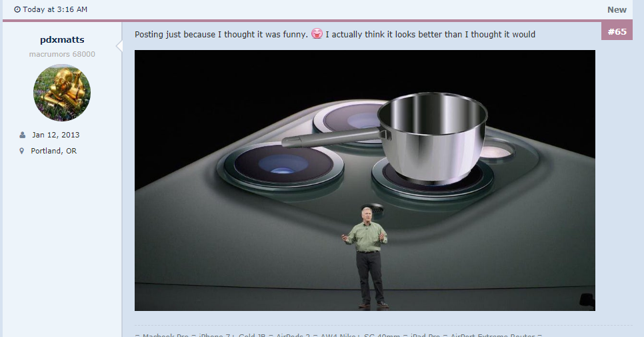The image size is (644, 337).
Task: Click the 'AirPods 2' signature text
Action: [x=293, y=335]
